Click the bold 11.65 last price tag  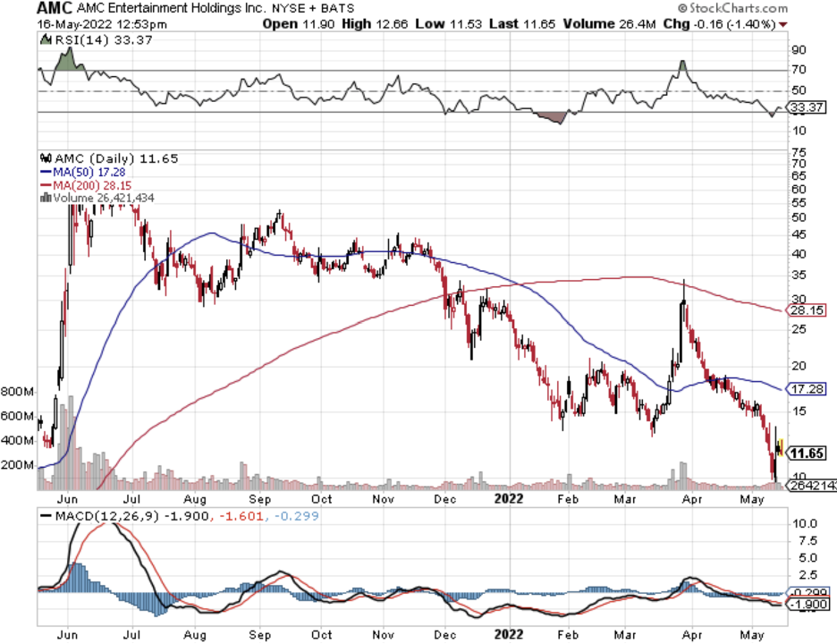coord(807,453)
